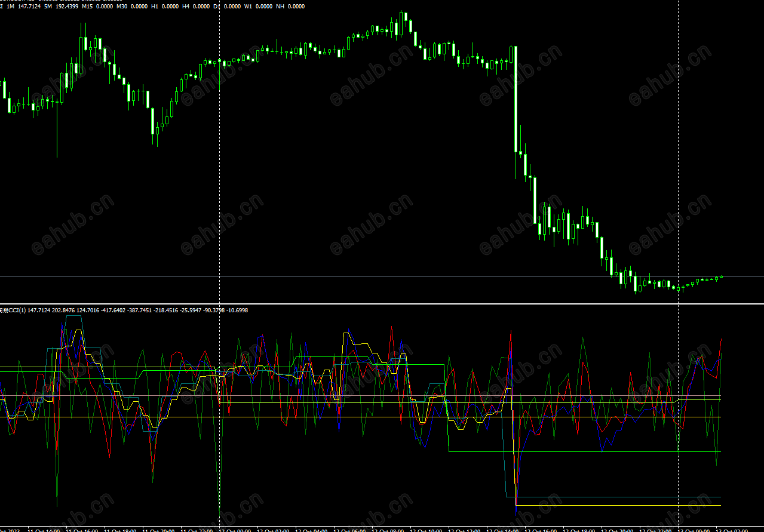Select the -387.7451 value in CCI panel
Viewport: 764px width, 532px height.
(140, 310)
